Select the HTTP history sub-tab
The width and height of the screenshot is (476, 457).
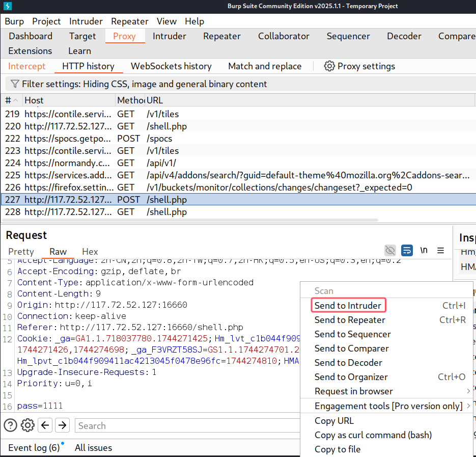[89, 66]
